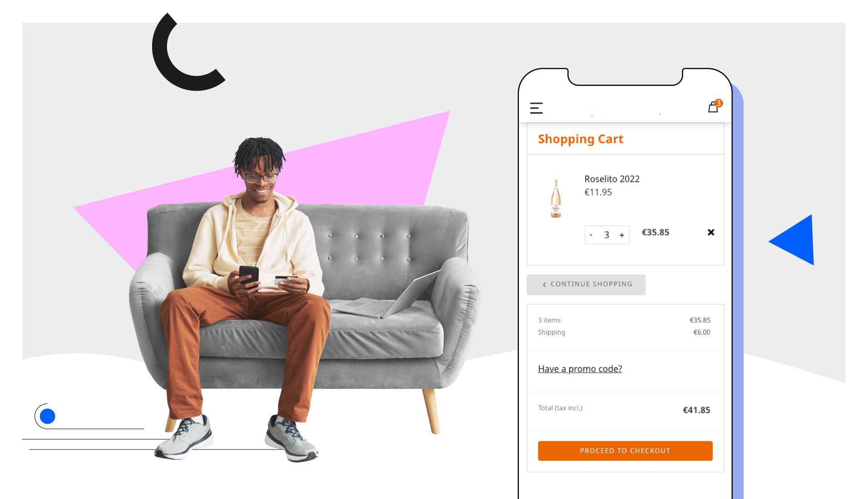Select the €11.95 unit price

(597, 192)
